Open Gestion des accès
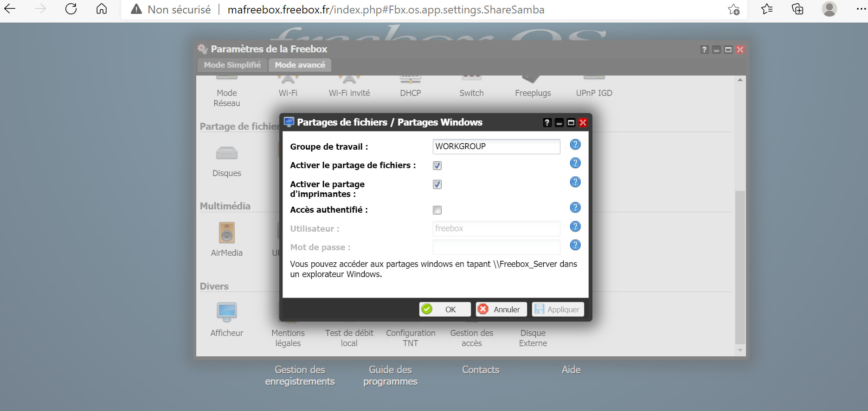The height and width of the screenshot is (411, 868). pos(472,338)
